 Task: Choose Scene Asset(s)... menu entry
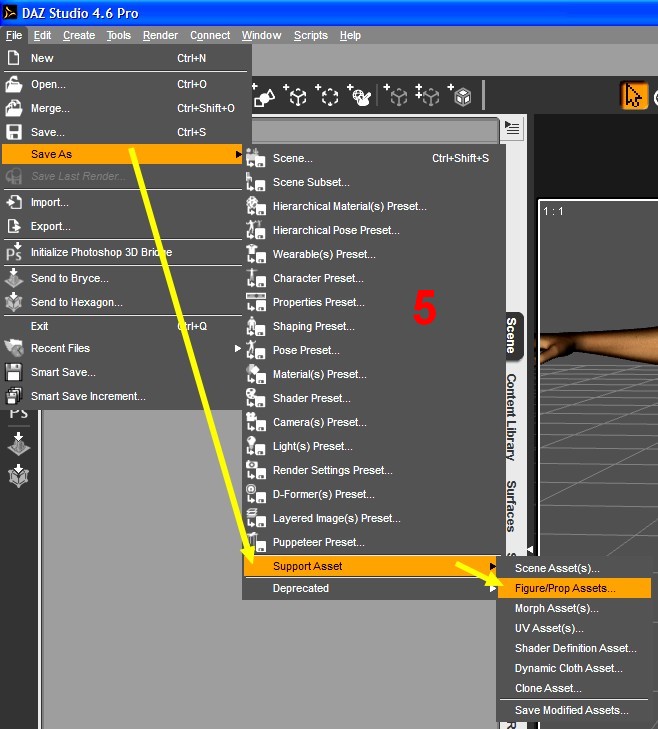[574, 568]
